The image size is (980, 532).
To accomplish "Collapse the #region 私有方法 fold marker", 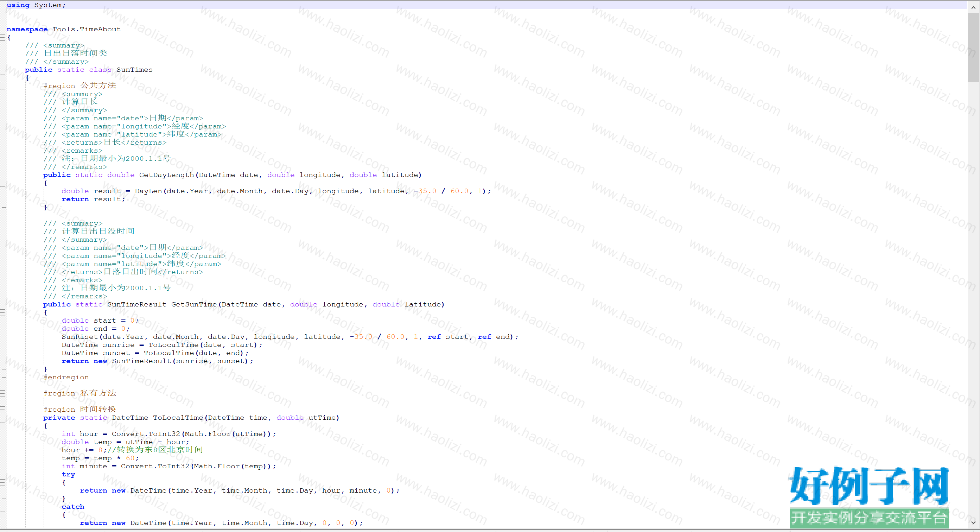I will (2, 393).
